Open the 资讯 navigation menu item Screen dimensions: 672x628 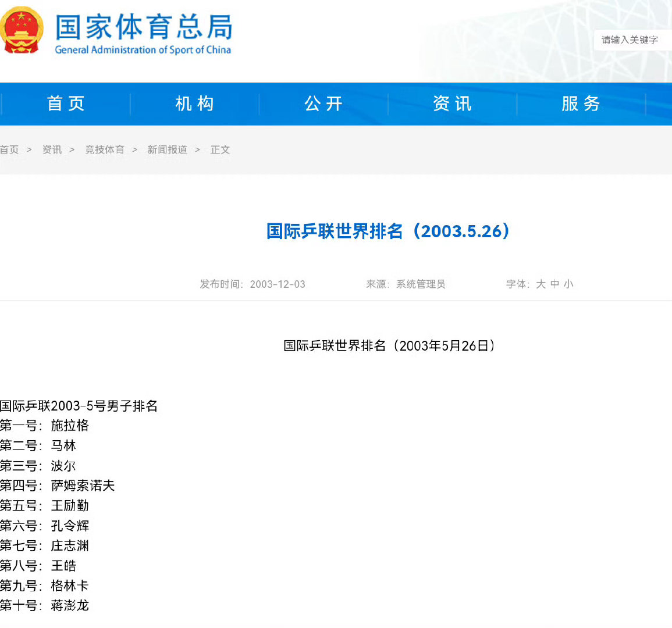point(453,104)
